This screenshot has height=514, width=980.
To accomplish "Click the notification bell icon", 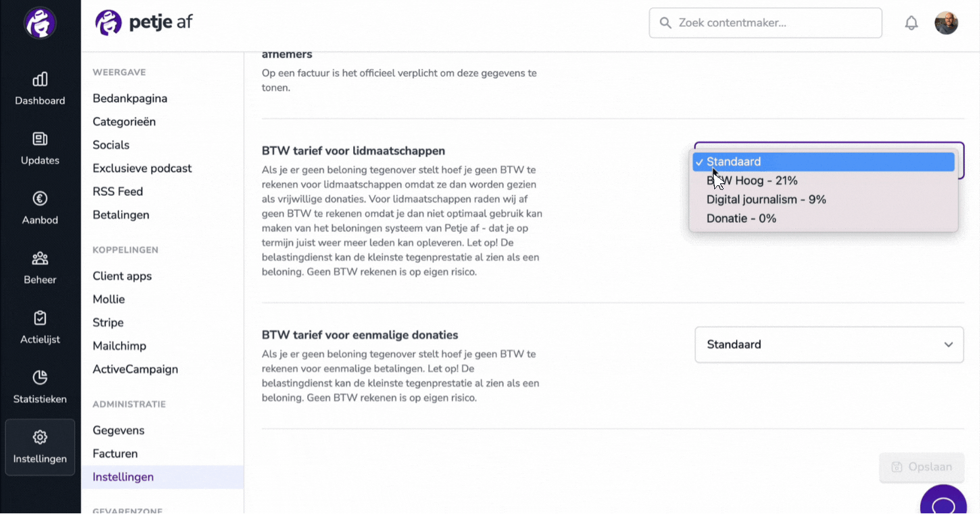I will 911,23.
